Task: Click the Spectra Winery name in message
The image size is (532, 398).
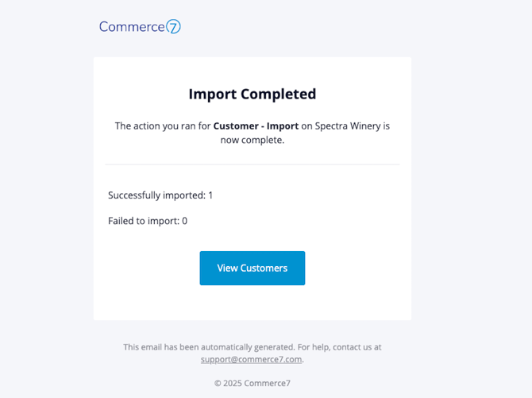Action: point(348,126)
